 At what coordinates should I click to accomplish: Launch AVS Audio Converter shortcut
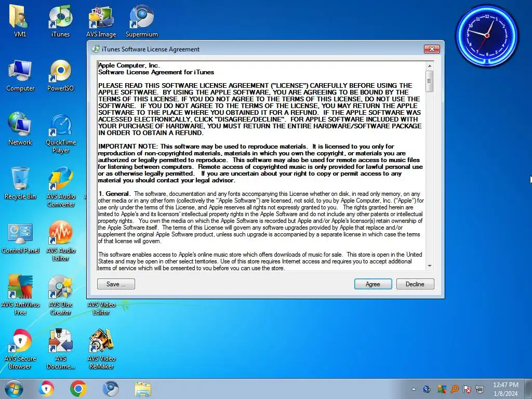tap(61, 187)
